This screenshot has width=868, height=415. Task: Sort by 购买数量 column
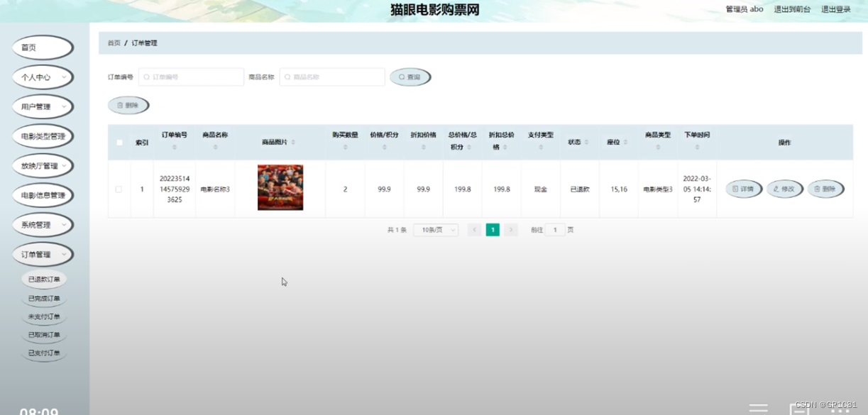(x=345, y=148)
